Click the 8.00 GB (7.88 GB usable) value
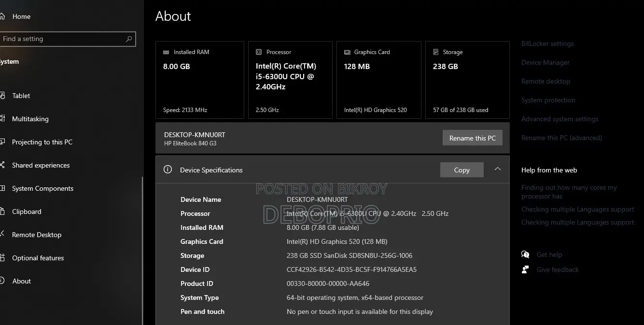Image resolution: width=644 pixels, height=325 pixels. tap(323, 227)
